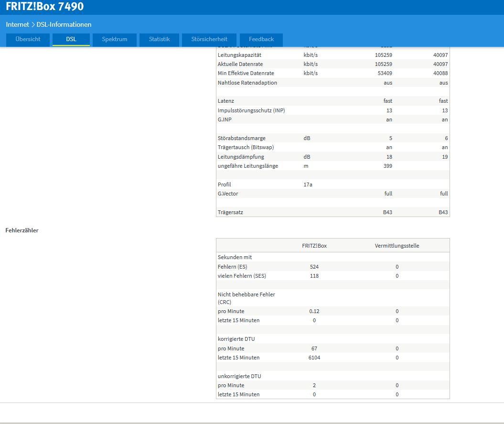Click the Sekunden mit label

click(x=235, y=257)
